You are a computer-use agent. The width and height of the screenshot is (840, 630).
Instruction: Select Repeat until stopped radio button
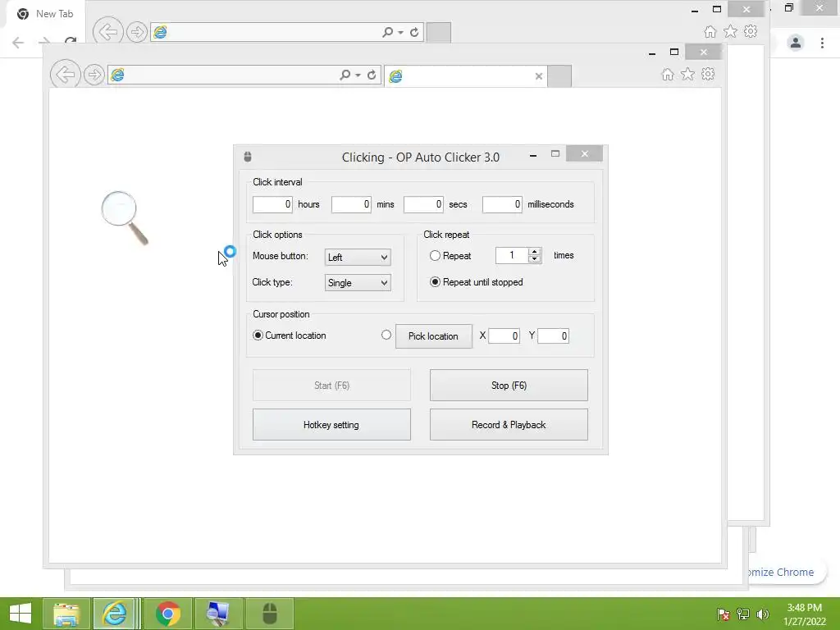pyautogui.click(x=435, y=282)
